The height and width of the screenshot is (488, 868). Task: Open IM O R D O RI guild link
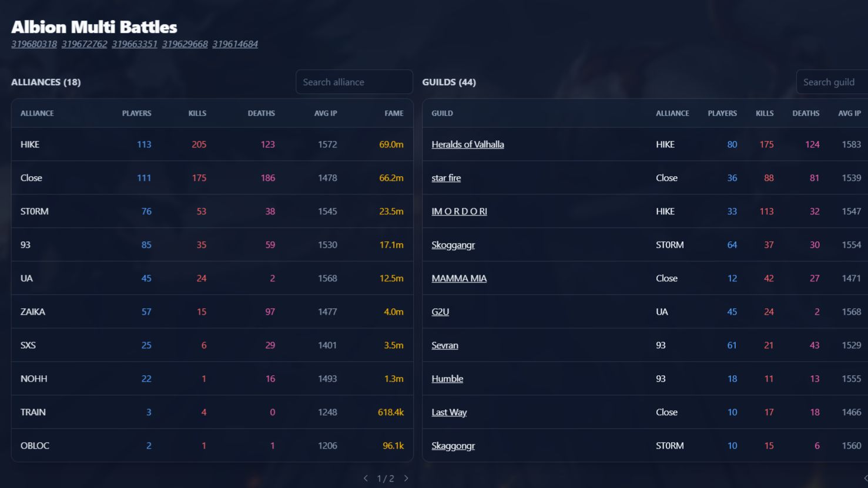tap(460, 211)
